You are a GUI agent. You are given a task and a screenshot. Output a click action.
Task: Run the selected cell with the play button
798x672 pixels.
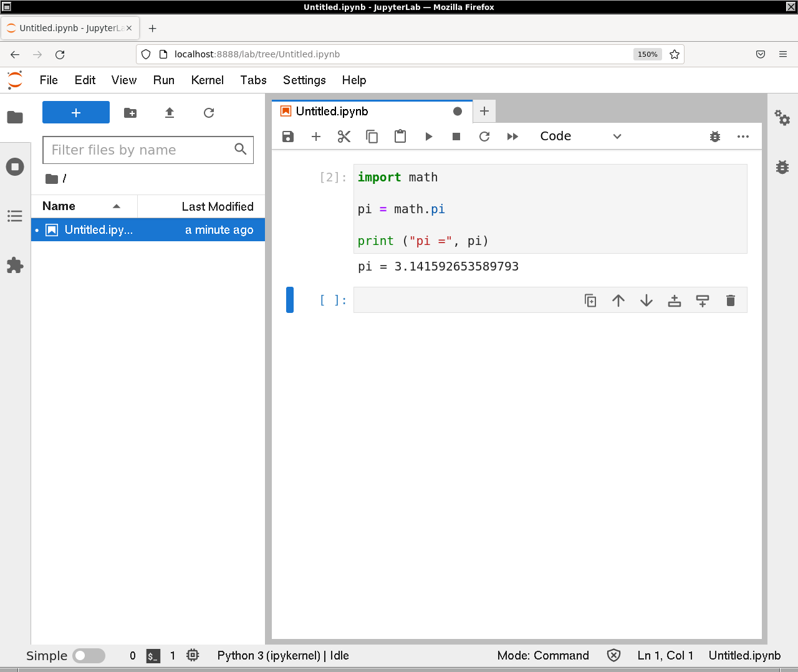pos(428,137)
